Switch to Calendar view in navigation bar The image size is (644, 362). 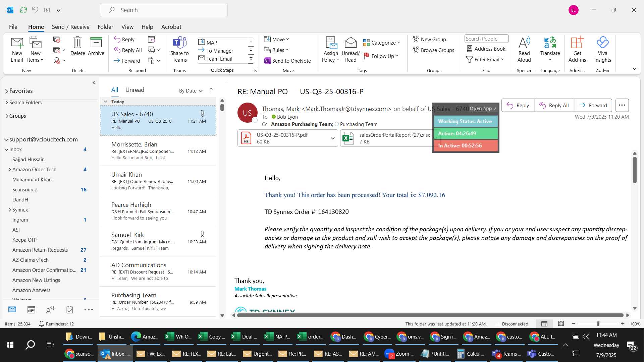pos(31,310)
